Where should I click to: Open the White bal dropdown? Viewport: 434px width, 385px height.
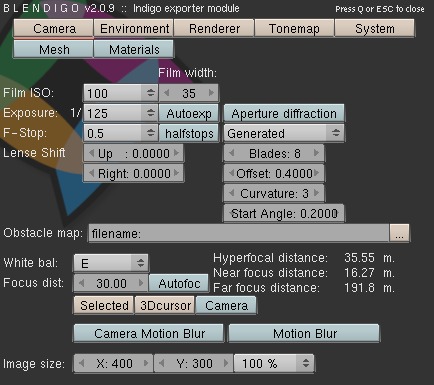(x=111, y=263)
